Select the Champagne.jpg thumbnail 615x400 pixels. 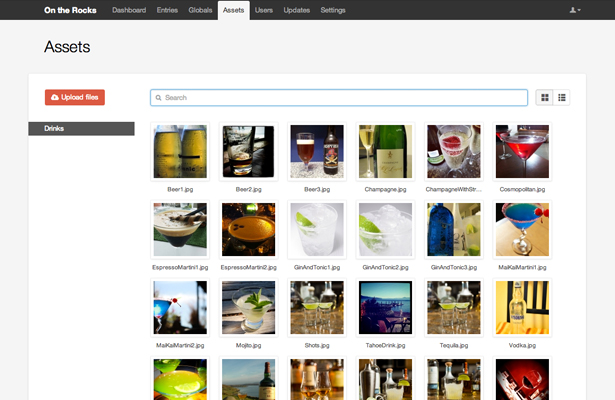point(386,151)
